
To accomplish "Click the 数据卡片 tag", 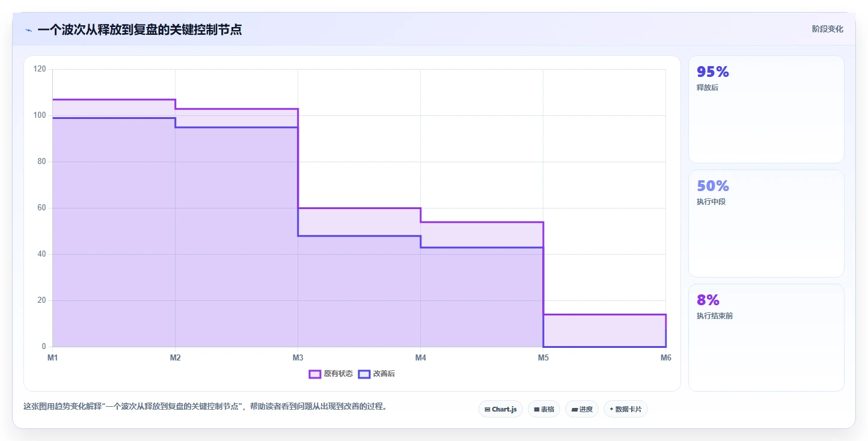I will point(626,409).
